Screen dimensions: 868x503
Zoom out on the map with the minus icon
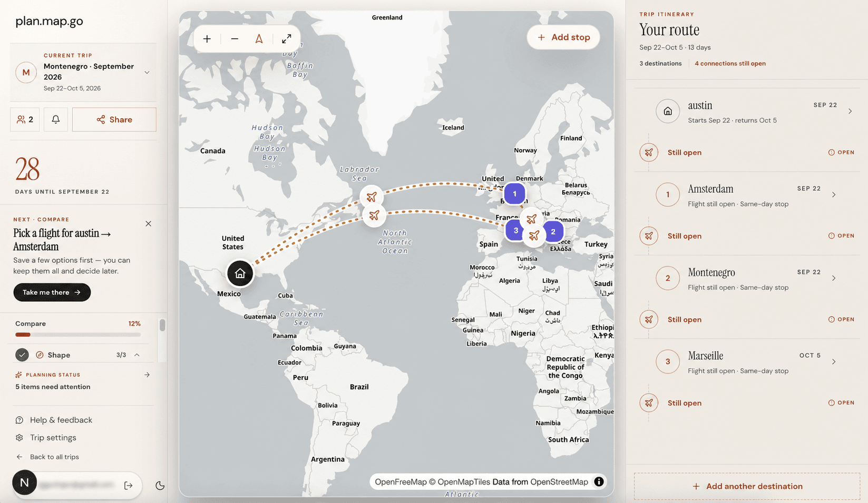pyautogui.click(x=235, y=39)
